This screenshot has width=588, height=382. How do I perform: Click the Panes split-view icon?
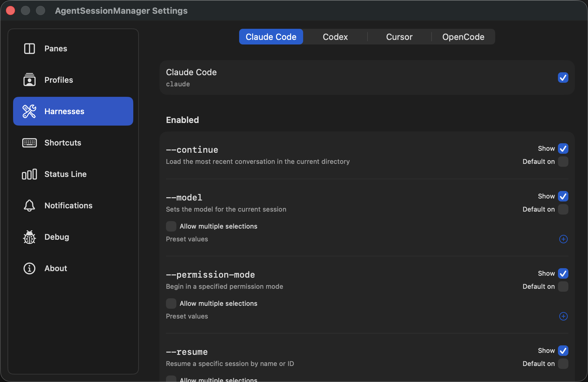click(29, 48)
